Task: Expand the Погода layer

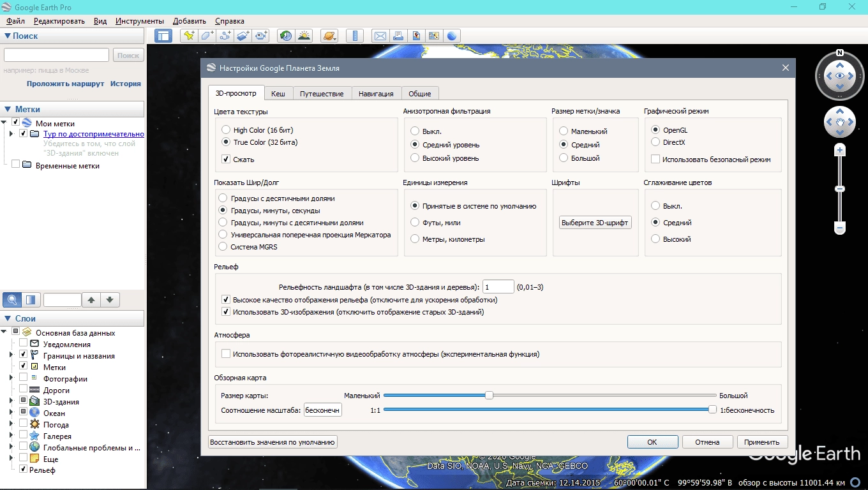Action: tap(11, 424)
